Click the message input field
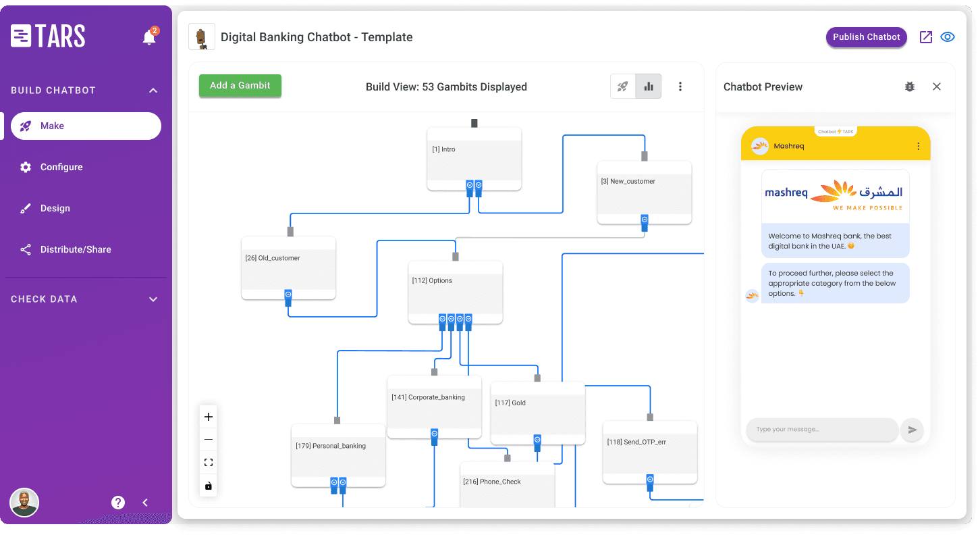The height and width of the screenshot is (535, 980). tap(822, 430)
